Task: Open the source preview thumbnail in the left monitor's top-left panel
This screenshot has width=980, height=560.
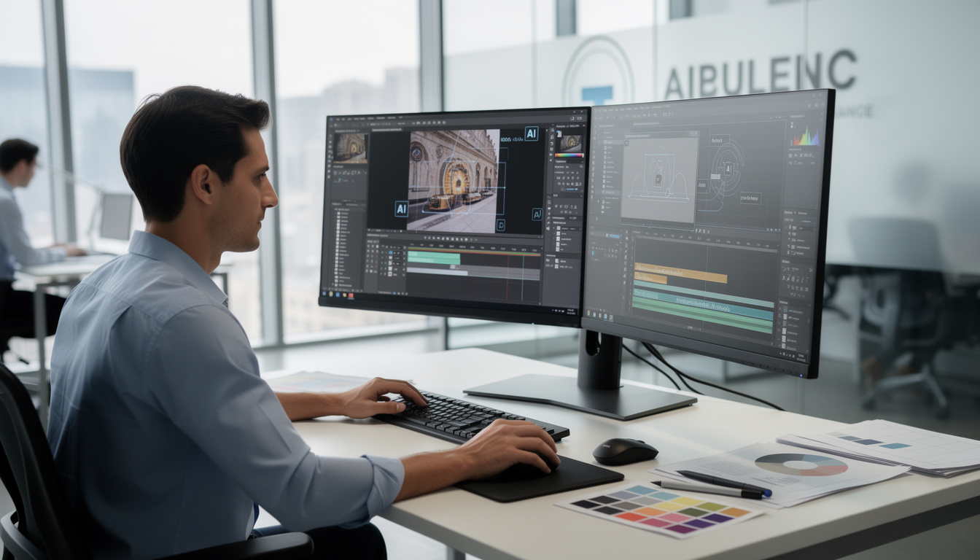Action: click(x=351, y=148)
